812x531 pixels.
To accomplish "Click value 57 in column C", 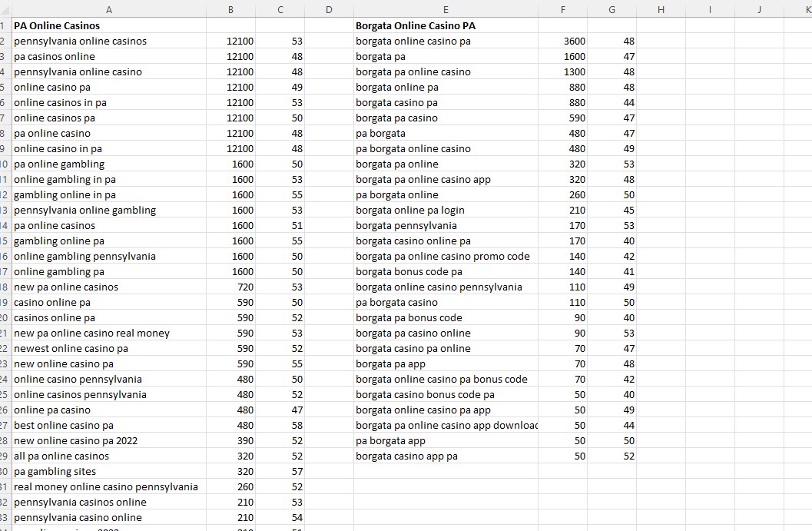I will (x=280, y=471).
